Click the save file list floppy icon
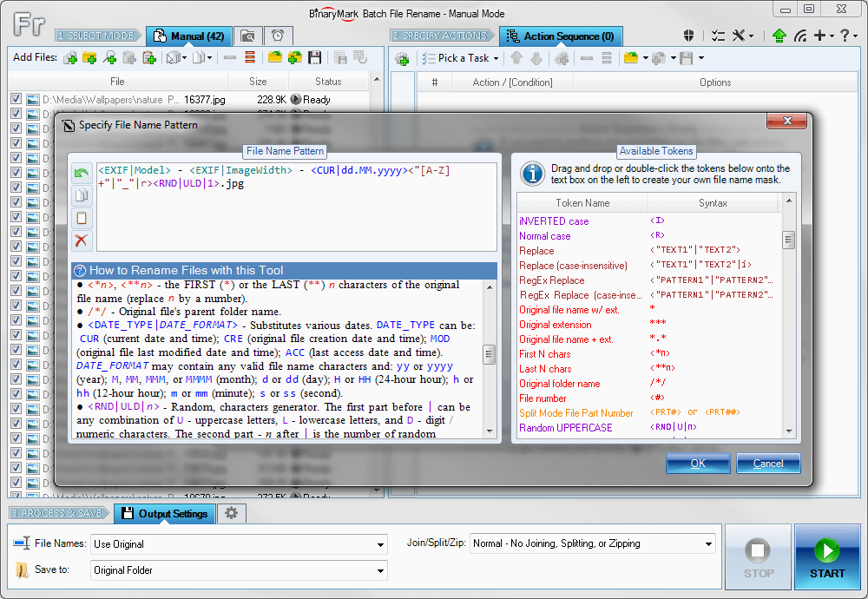868x599 pixels. [x=315, y=57]
